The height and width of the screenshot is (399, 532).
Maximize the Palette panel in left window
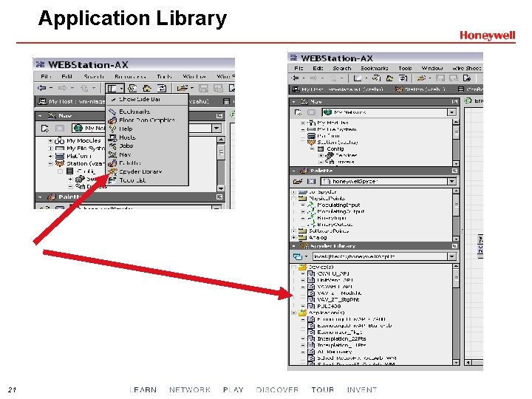(219, 197)
